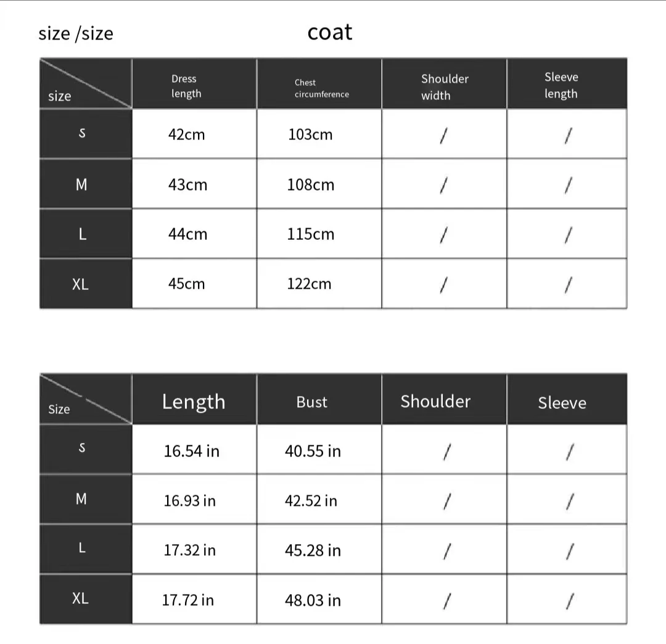Click the "Sleeve length" header cell
The height and width of the screenshot is (644, 666).
click(x=561, y=85)
